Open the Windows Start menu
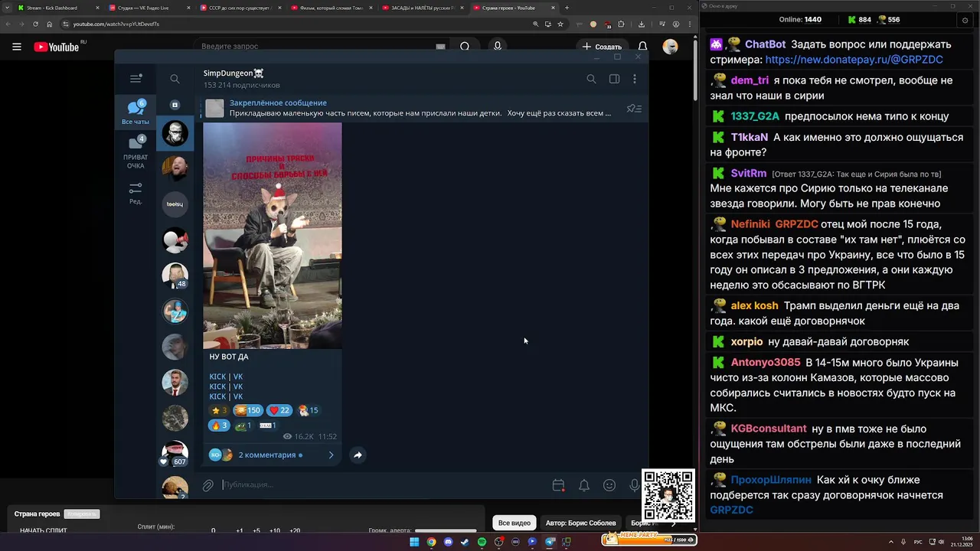 tap(414, 542)
